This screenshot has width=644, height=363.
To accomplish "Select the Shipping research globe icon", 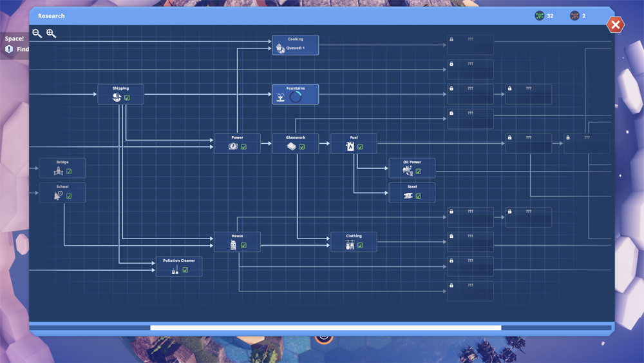I will pyautogui.click(x=117, y=97).
